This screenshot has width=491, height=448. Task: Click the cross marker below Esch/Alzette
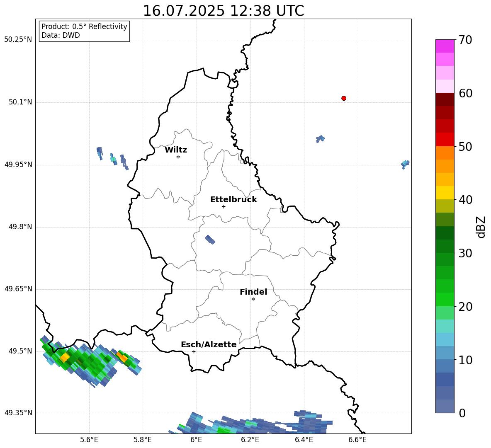194,351
